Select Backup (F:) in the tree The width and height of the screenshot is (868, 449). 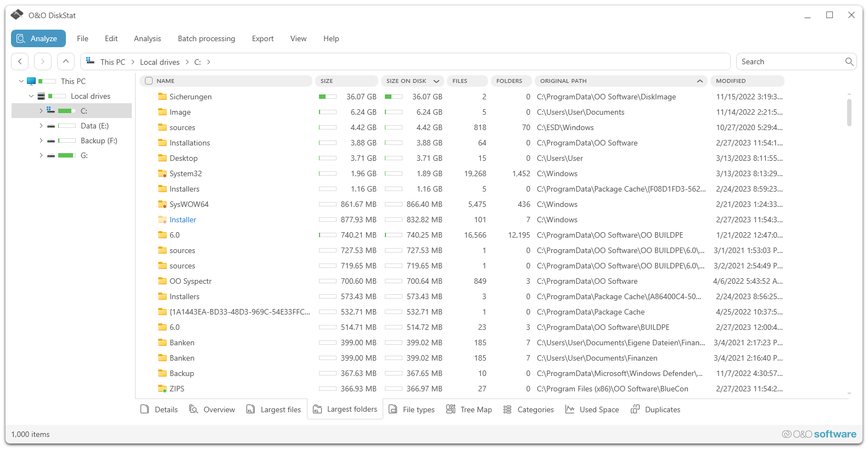(x=99, y=141)
